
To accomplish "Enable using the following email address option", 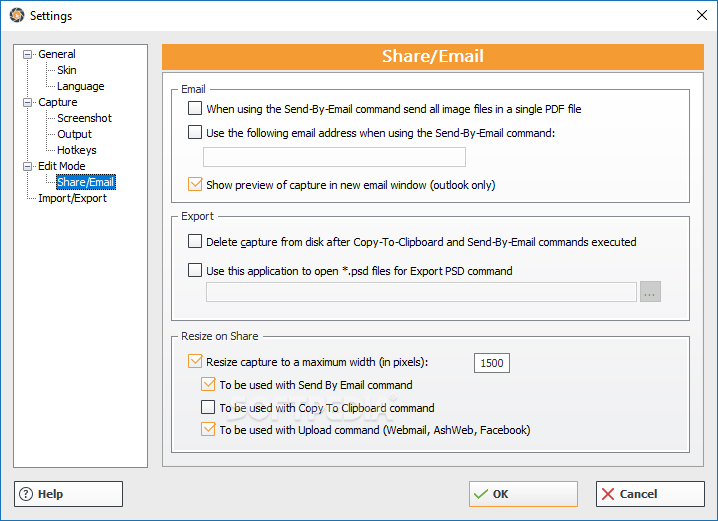I will [x=195, y=132].
